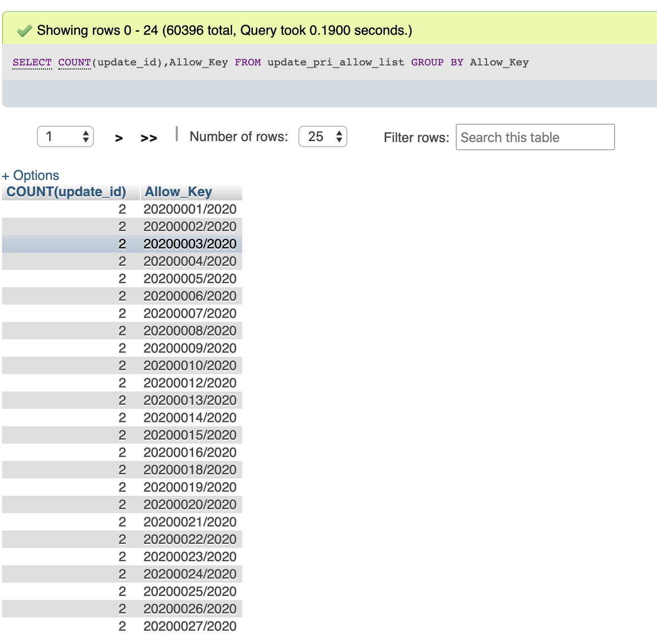Select row with key 20200010/2020
Image resolution: width=657 pixels, height=644 pixels.
pos(122,365)
